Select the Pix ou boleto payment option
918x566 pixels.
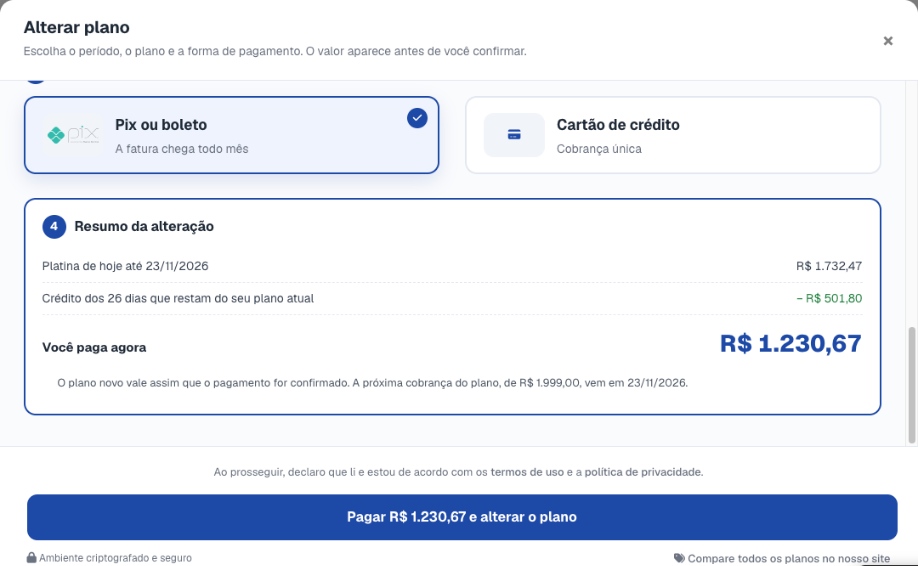click(x=231, y=135)
